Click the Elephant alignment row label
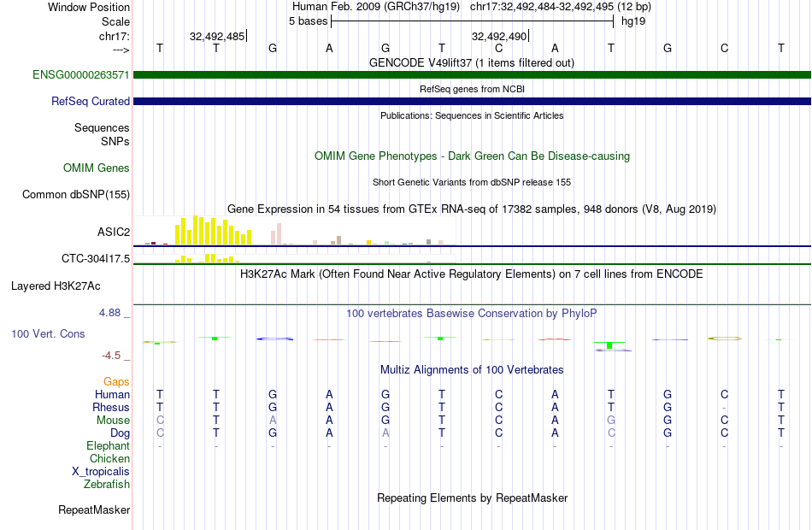Screen dimensions: 812x530 point(108,445)
